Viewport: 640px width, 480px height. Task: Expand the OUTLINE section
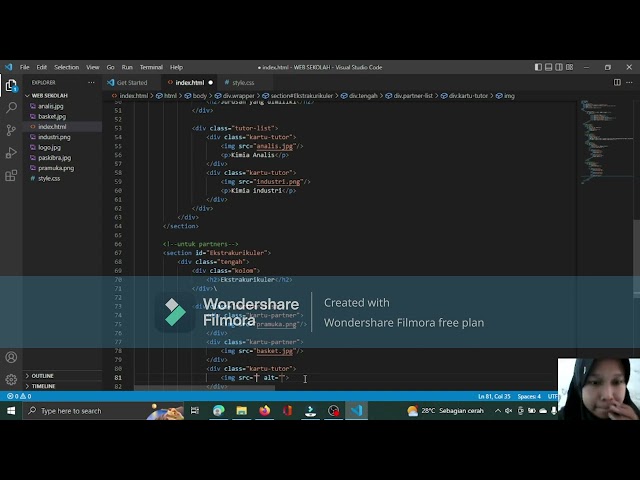(42, 376)
